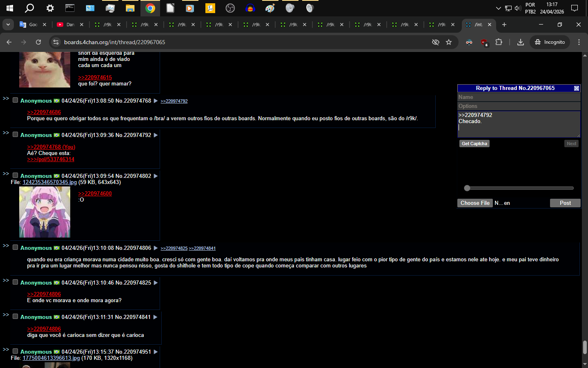Select the checkbox for post No.220974802
The width and height of the screenshot is (588, 368).
click(15, 175)
